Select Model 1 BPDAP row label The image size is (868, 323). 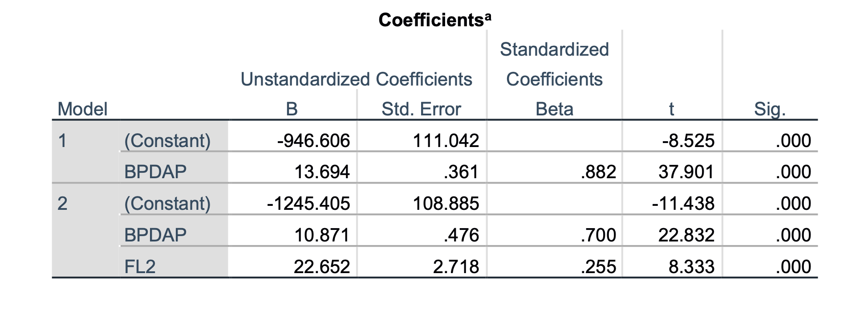click(x=155, y=172)
